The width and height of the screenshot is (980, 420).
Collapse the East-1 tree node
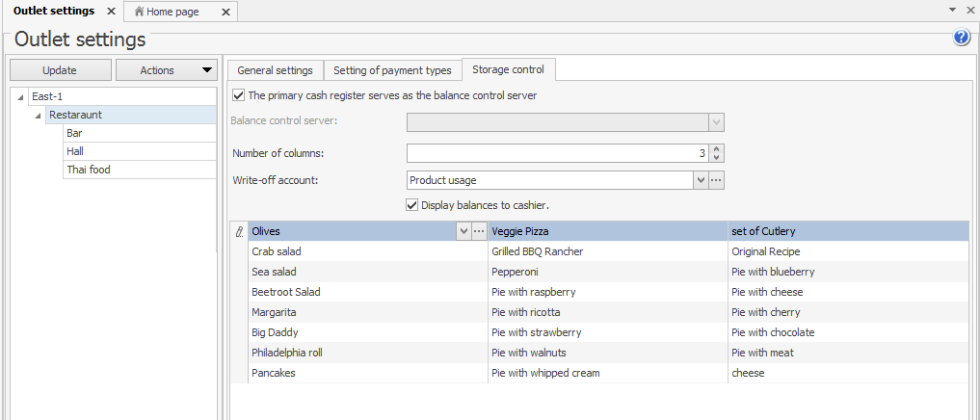(21, 97)
